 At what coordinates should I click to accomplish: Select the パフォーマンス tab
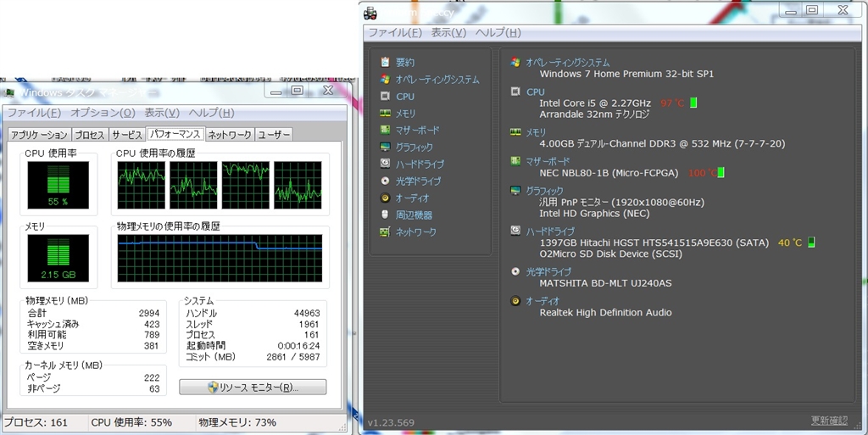(x=175, y=134)
